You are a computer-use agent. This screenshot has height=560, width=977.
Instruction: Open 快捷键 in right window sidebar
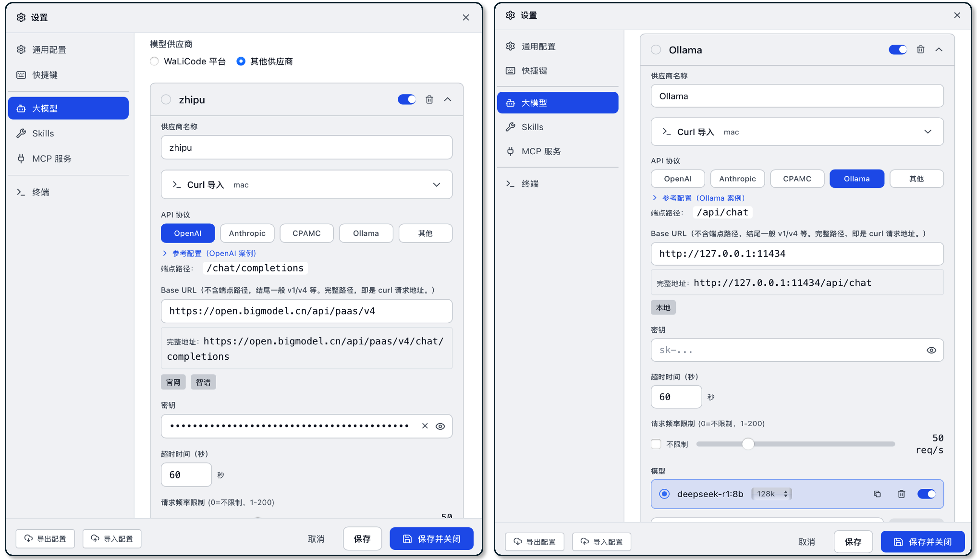click(x=558, y=71)
